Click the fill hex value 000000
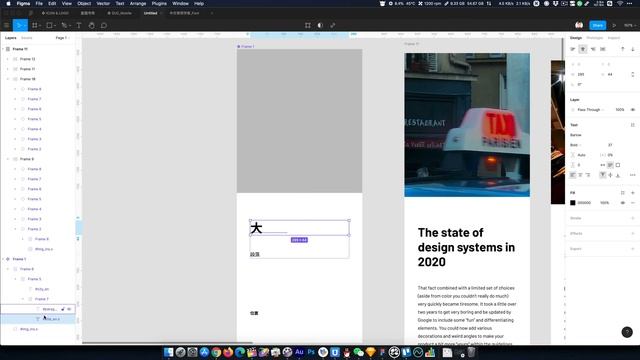Screen dimensions: 640x360 (x=584, y=203)
